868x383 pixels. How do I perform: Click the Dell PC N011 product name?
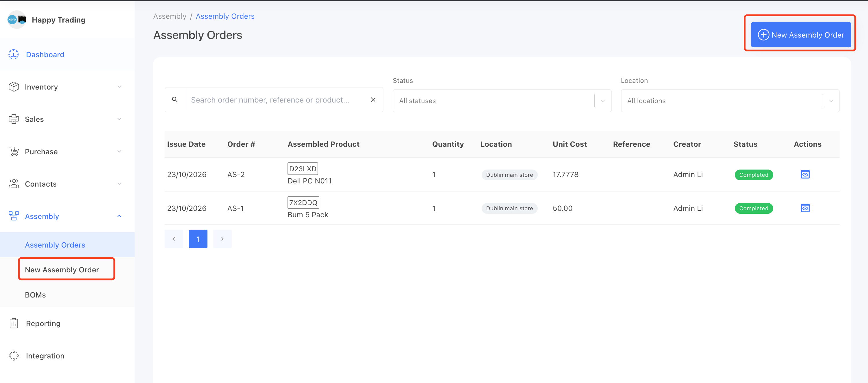[x=309, y=181]
